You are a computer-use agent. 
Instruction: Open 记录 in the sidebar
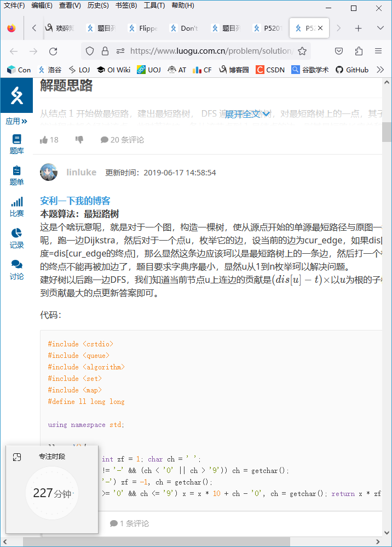[16, 238]
